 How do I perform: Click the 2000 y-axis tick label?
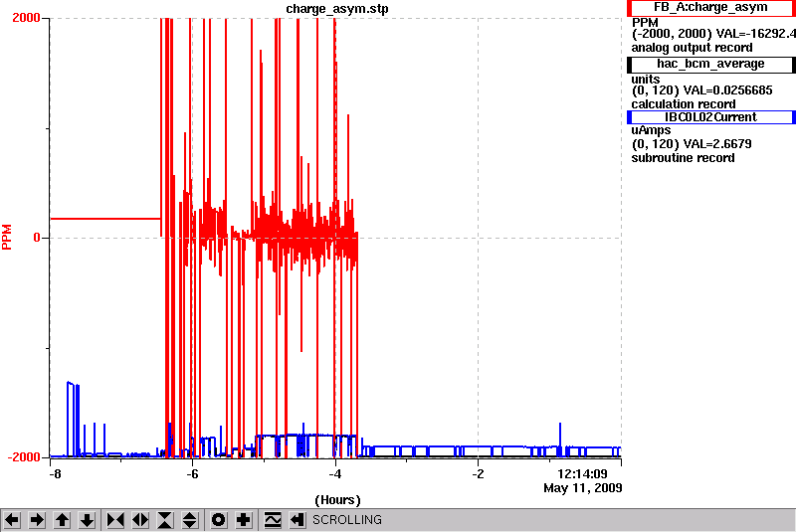(x=26, y=18)
